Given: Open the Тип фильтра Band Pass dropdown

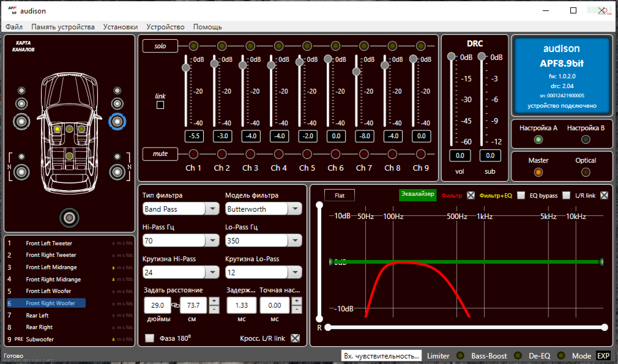Looking at the screenshot, I should tap(181, 209).
